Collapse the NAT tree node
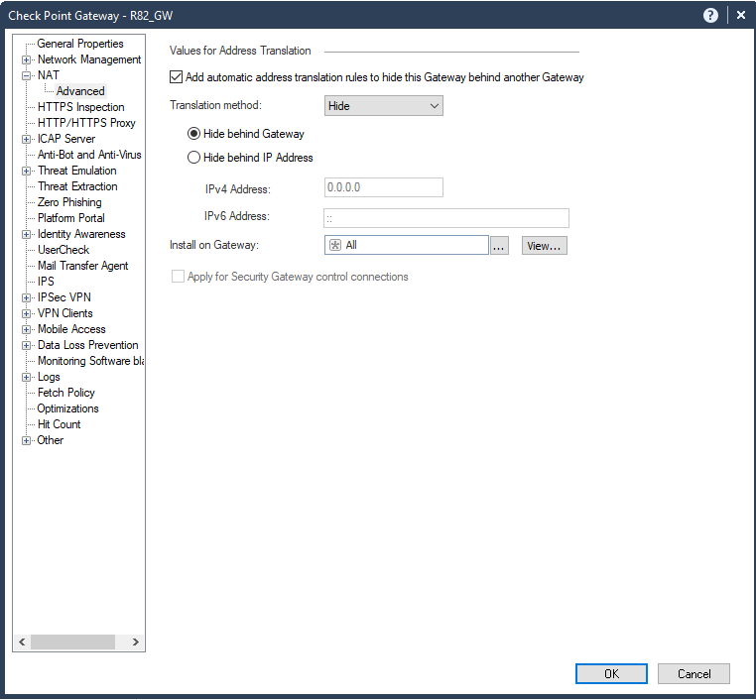The height and width of the screenshot is (700, 756). (x=26, y=76)
